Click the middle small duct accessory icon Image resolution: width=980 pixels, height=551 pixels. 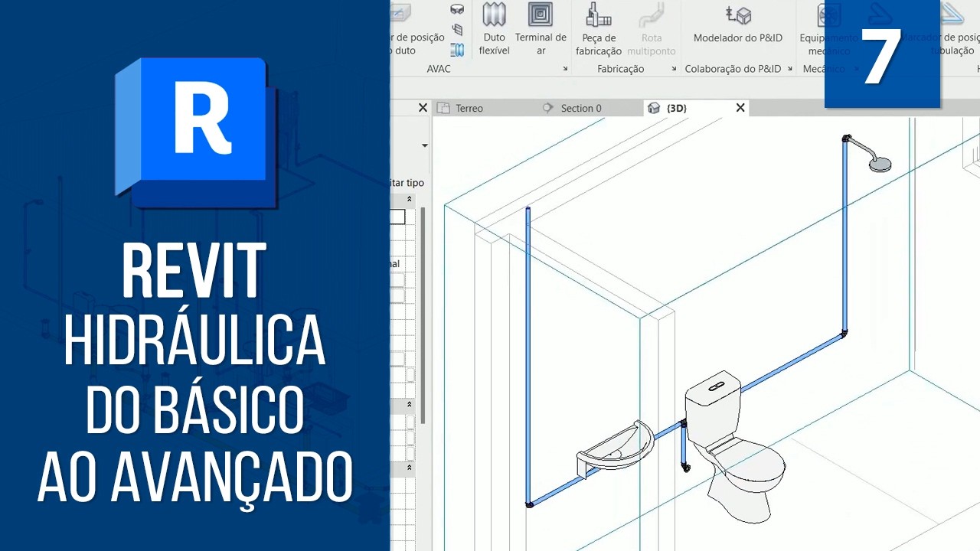[457, 30]
